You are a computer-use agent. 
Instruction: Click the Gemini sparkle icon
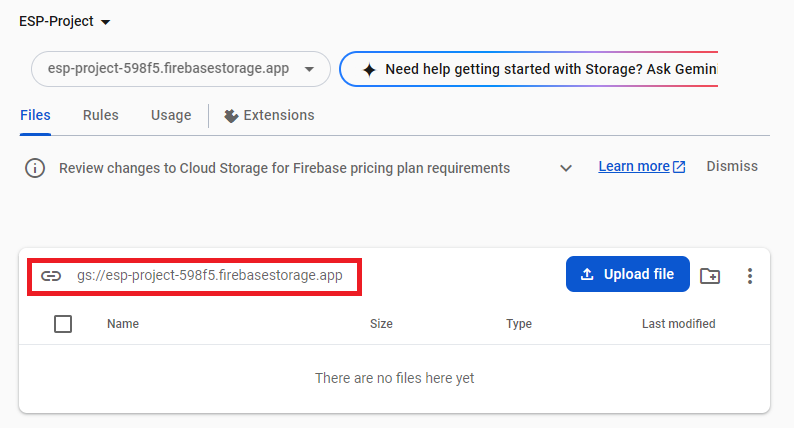pos(369,69)
